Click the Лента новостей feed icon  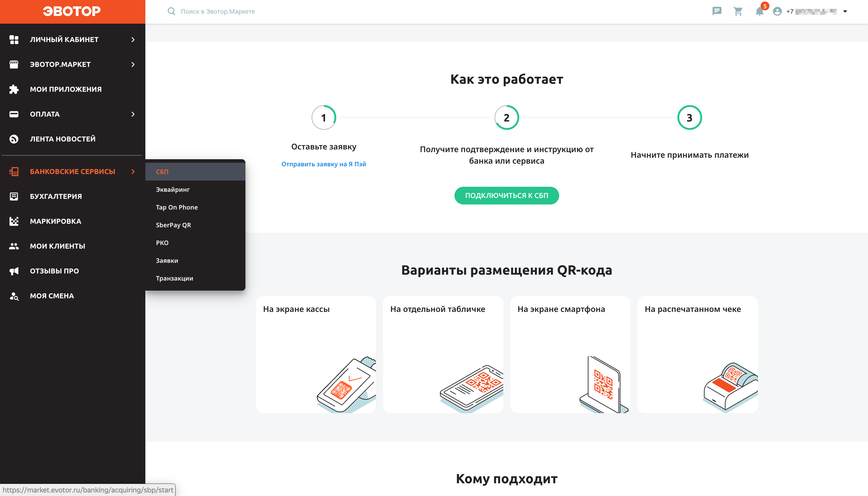[14, 139]
